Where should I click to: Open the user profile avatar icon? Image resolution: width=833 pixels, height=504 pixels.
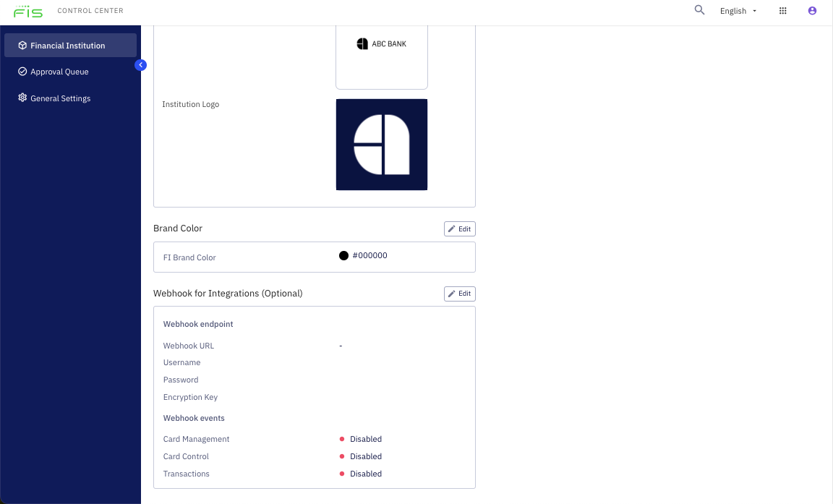(x=811, y=10)
